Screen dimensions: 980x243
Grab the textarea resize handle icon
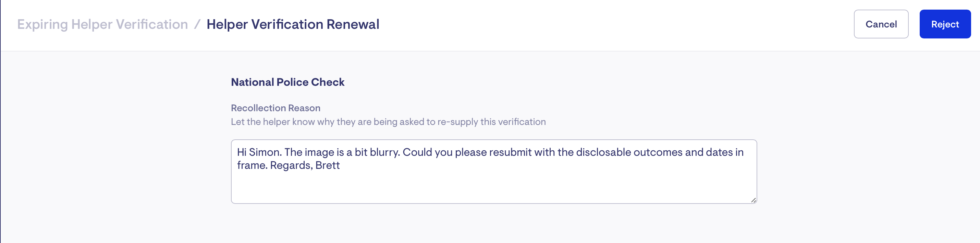point(753,200)
